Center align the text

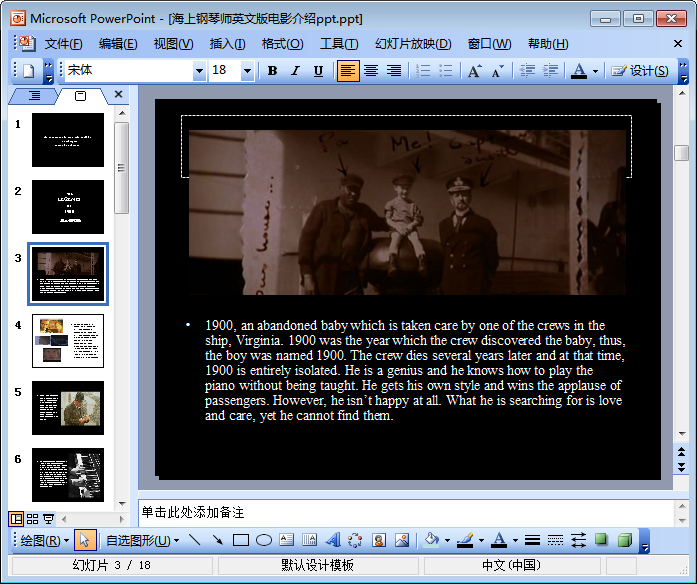[371, 71]
